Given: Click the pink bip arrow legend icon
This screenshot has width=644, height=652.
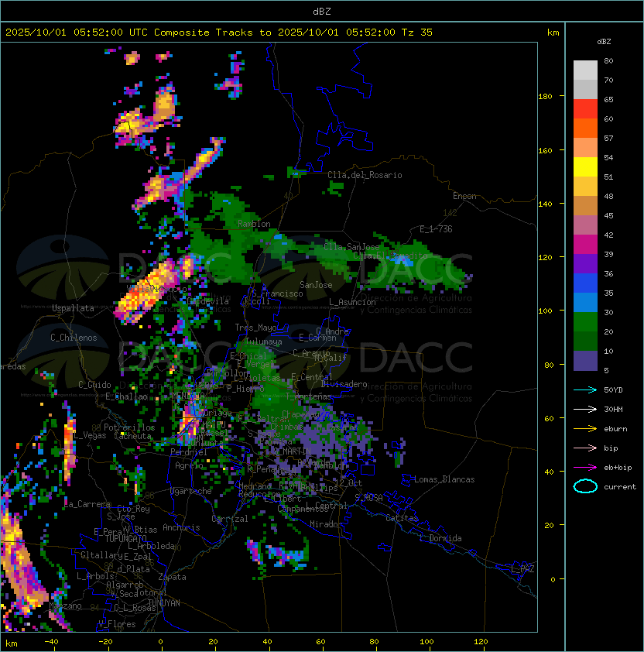Looking at the screenshot, I should 585,448.
